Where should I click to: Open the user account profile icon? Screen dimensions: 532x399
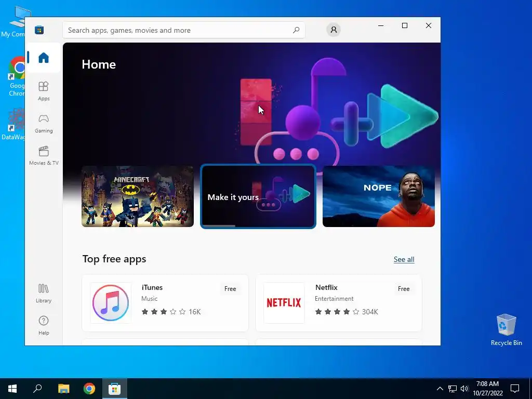coord(334,30)
